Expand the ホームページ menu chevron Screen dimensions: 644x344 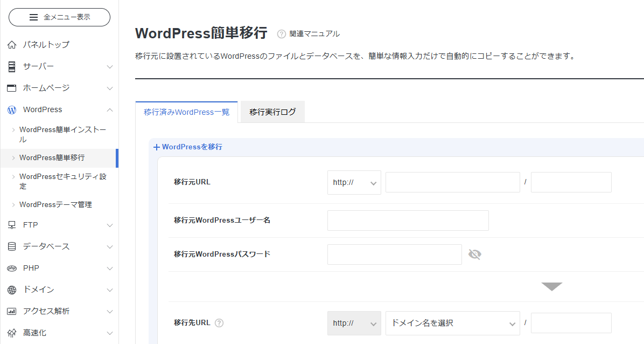pyautogui.click(x=110, y=88)
